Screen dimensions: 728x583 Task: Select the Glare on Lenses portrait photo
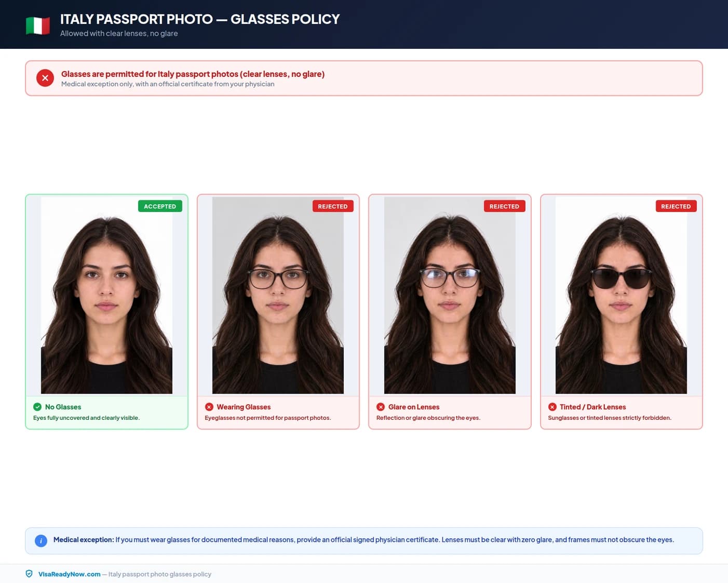(450, 295)
